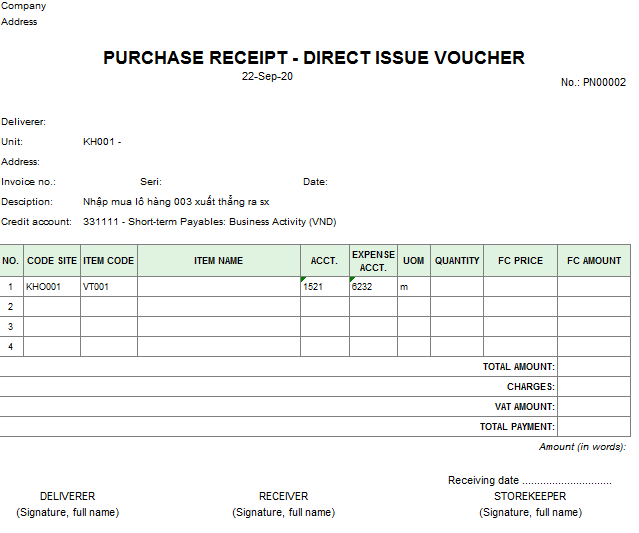Click the voucher number PN00002
This screenshot has height=533, width=639.
click(x=593, y=82)
